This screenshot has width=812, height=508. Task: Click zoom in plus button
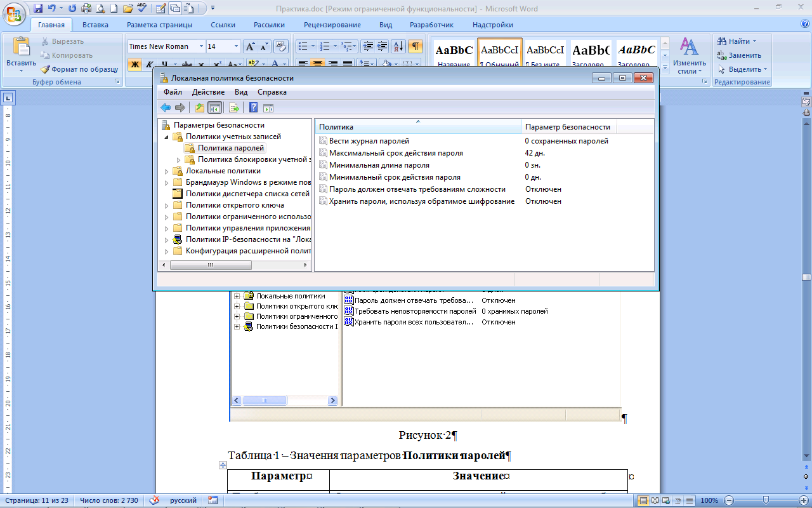pos(803,500)
